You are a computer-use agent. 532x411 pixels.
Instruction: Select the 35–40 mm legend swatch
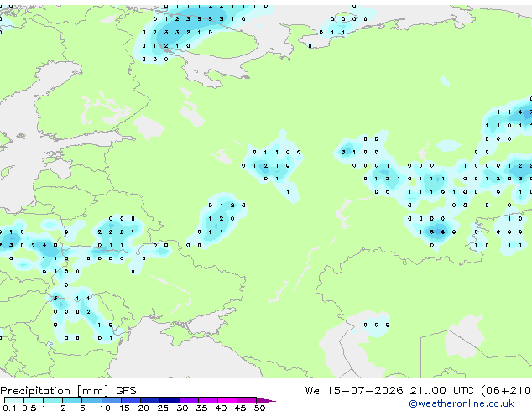pyautogui.click(x=207, y=400)
